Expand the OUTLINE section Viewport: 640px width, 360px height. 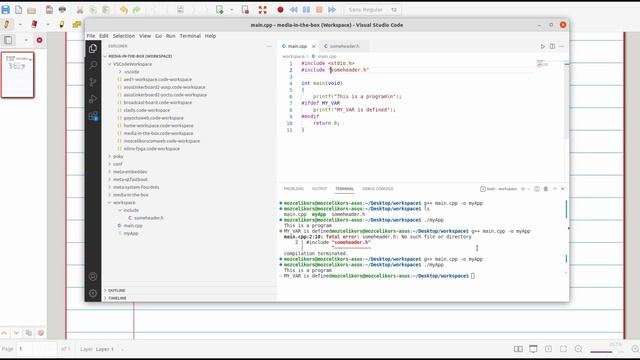pyautogui.click(x=116, y=290)
